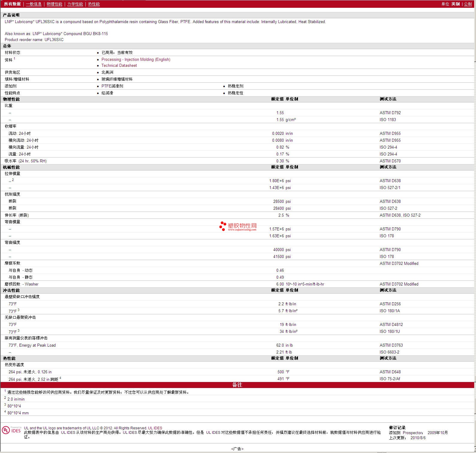The width and height of the screenshot is (476, 453).
Task: Select 'ASTM D638, ISO 527-2' method
Action: pyautogui.click(x=400, y=215)
